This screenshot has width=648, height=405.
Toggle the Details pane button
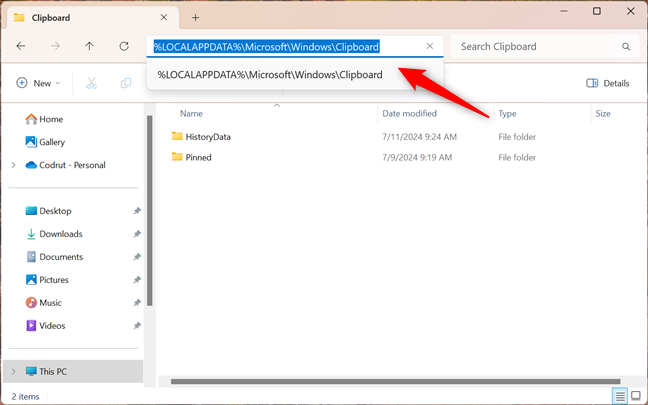(x=608, y=83)
